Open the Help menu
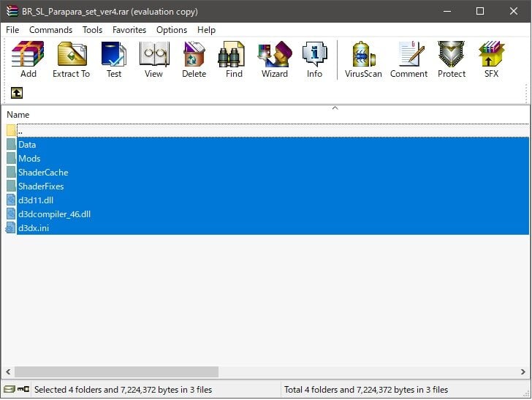The width and height of the screenshot is (532, 400). click(206, 30)
